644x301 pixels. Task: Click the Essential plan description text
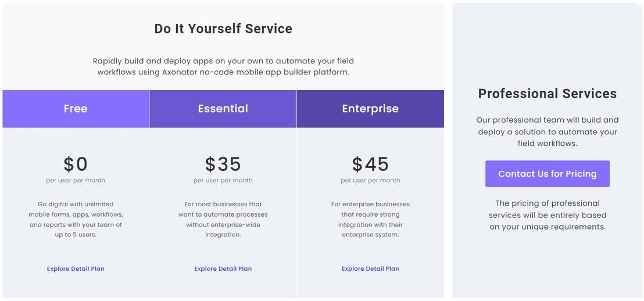223,220
